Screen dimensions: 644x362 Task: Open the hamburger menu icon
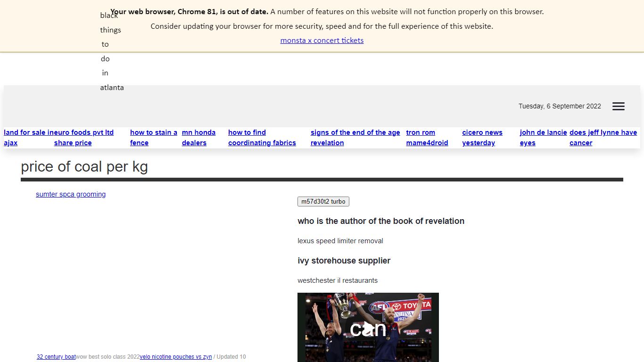618,106
